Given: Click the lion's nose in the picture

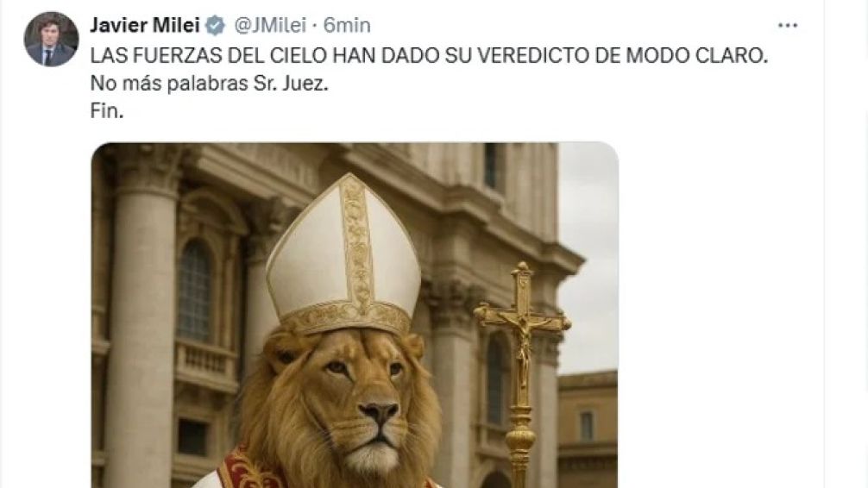Looking at the screenshot, I should pos(379,412).
